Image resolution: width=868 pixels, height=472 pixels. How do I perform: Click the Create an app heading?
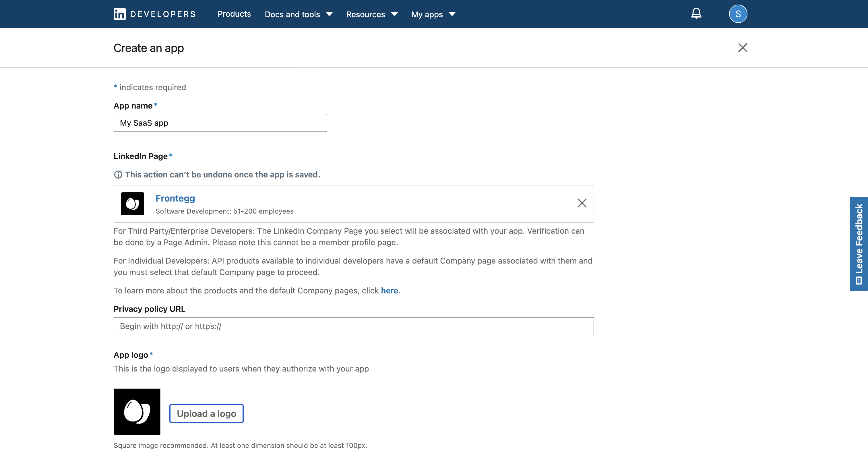point(149,48)
